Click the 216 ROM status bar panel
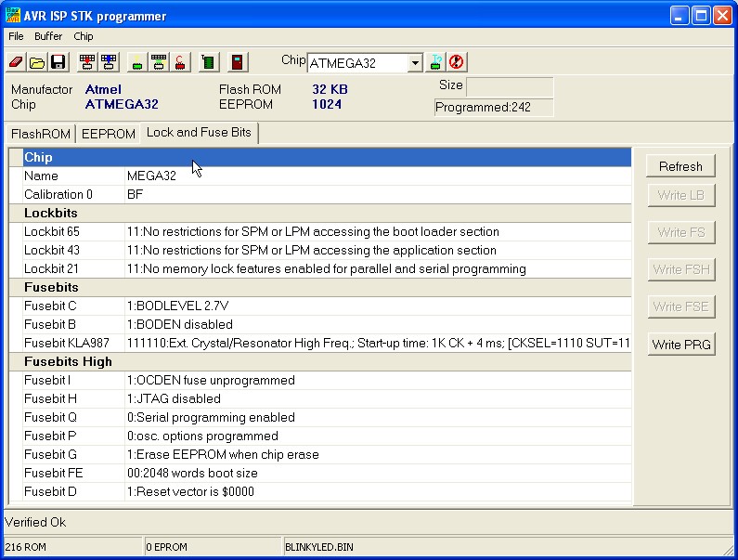738x560 pixels. pos(72,547)
